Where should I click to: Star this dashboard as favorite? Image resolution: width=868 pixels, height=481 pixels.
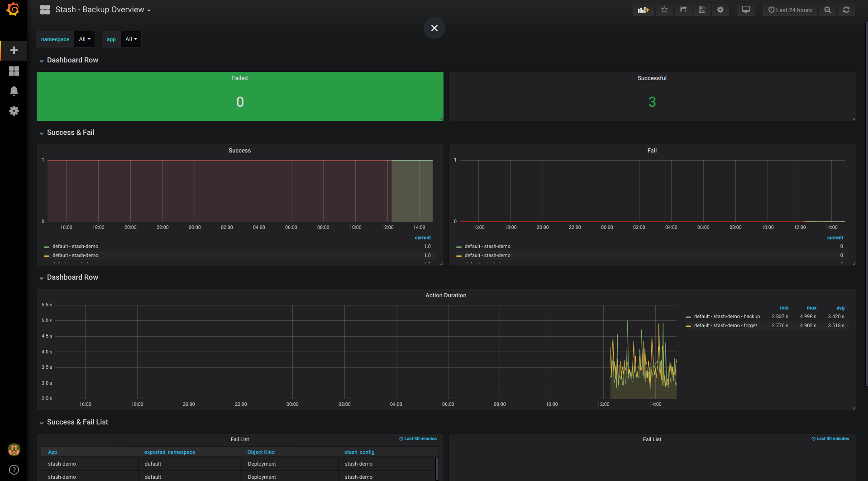(664, 10)
